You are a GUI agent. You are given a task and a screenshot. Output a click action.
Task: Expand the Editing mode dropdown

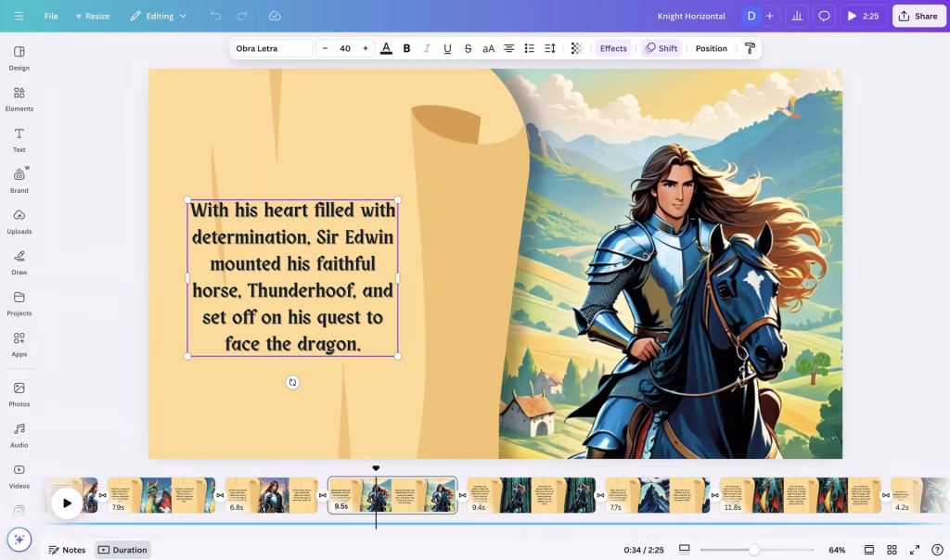tap(158, 16)
